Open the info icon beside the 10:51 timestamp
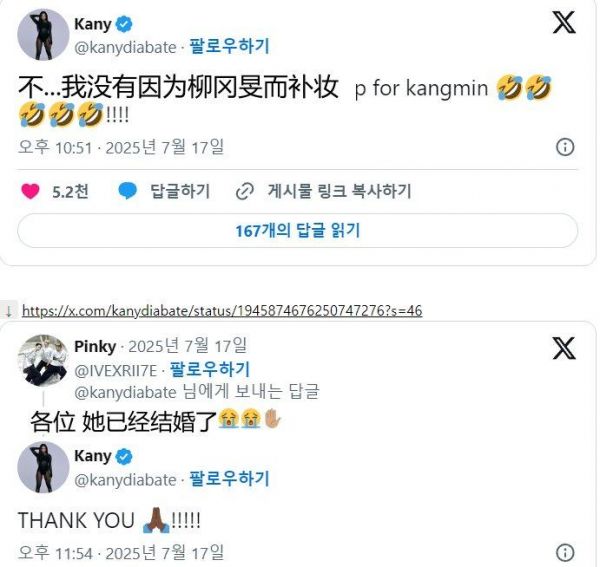Image resolution: width=600 pixels, height=567 pixels. (565, 147)
